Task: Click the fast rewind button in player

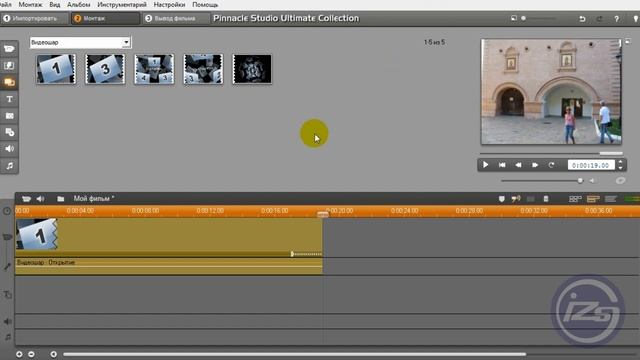Action: pos(518,165)
